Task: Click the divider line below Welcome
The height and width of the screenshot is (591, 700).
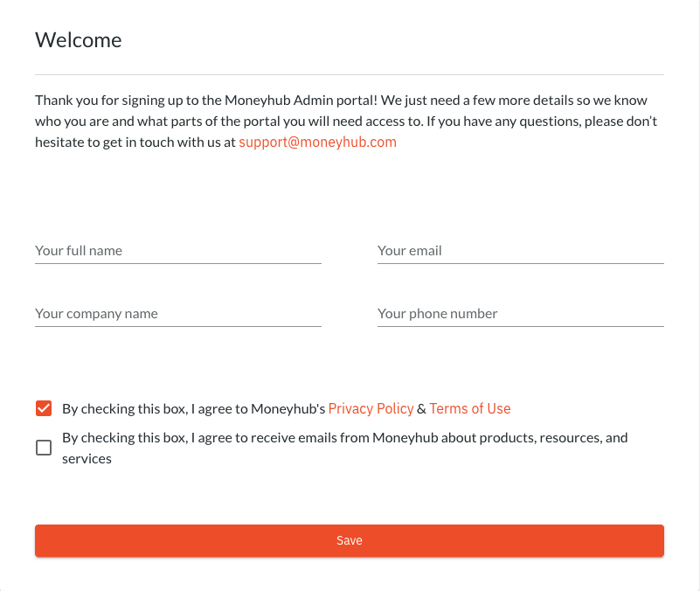Action: point(350,74)
